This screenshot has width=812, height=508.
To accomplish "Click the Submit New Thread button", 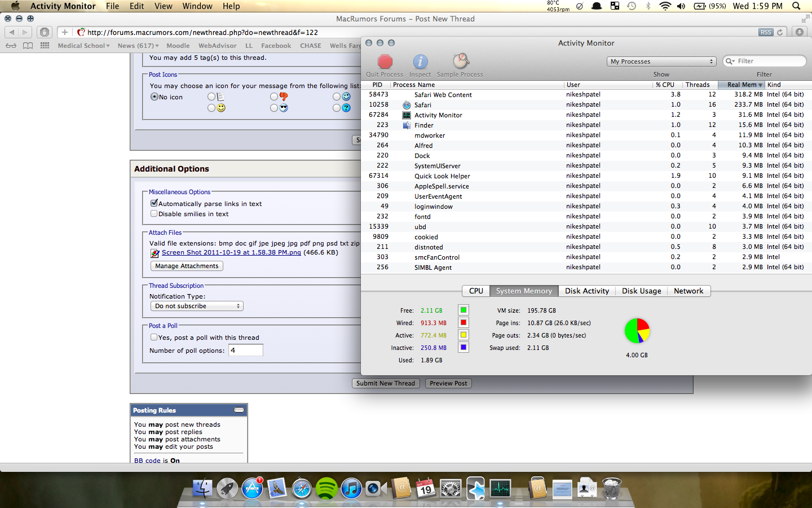I will pos(386,383).
